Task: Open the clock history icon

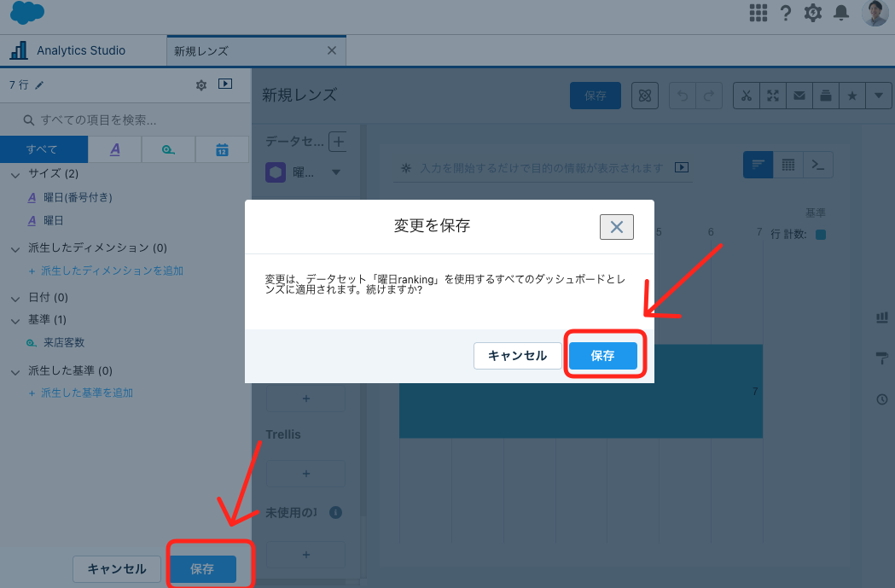Action: pyautogui.click(x=882, y=399)
